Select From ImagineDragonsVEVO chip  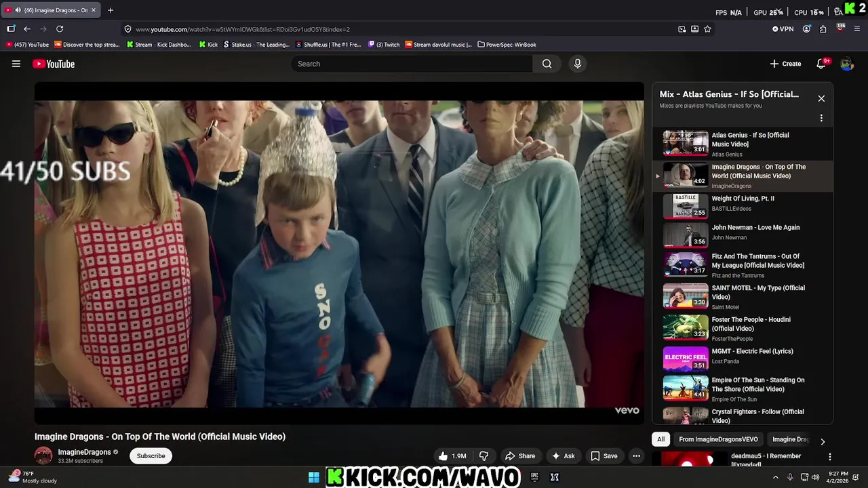point(718,439)
